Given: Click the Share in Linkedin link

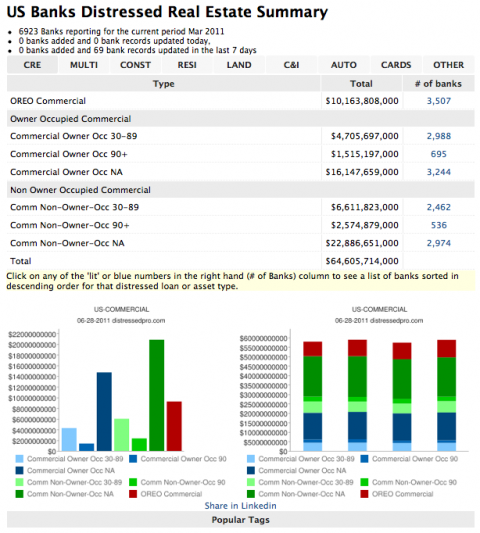Looking at the screenshot, I should tap(240, 506).
